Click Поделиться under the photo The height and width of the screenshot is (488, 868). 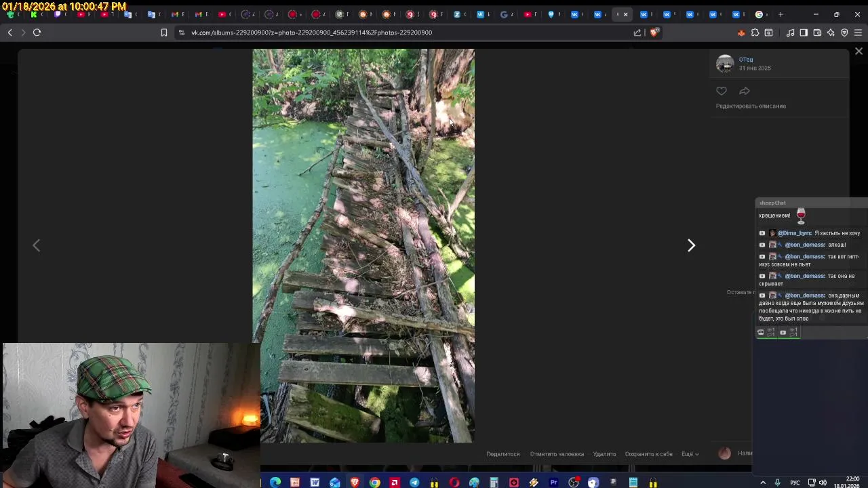click(x=502, y=454)
